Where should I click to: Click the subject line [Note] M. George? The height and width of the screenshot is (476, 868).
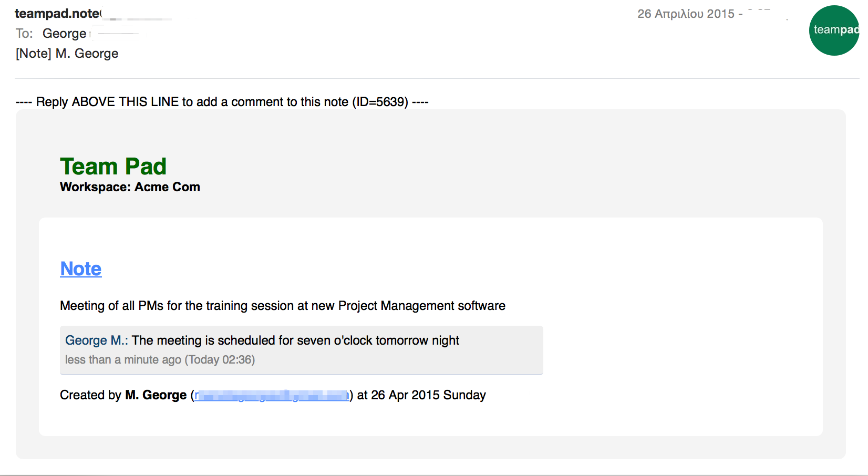tap(67, 54)
